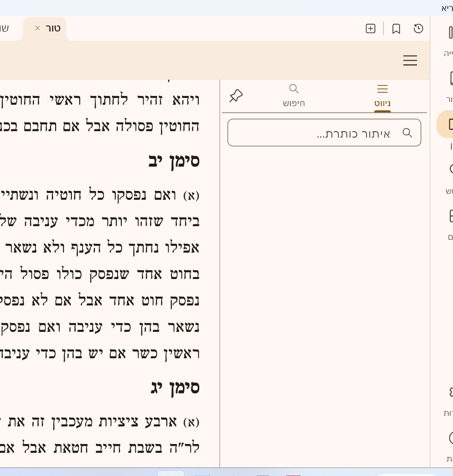
Task: Open the hamburger menu above the text
Action: (x=409, y=60)
